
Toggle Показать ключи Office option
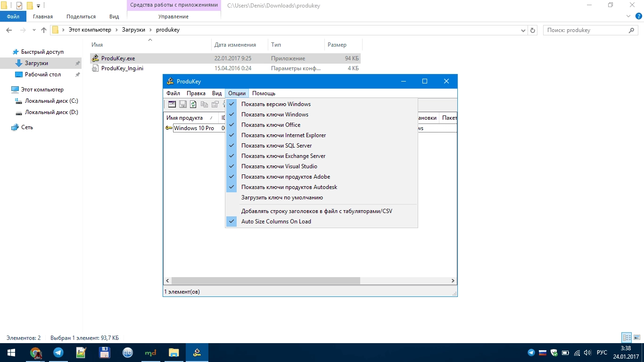pos(322,125)
